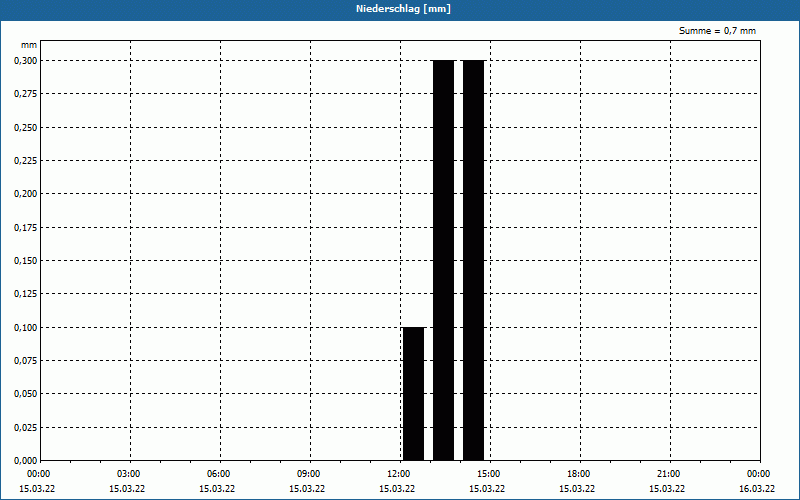Image resolution: width=800 pixels, height=500 pixels.
Task: Click the 15.03.22 date under 06:00
Action: tap(217, 489)
